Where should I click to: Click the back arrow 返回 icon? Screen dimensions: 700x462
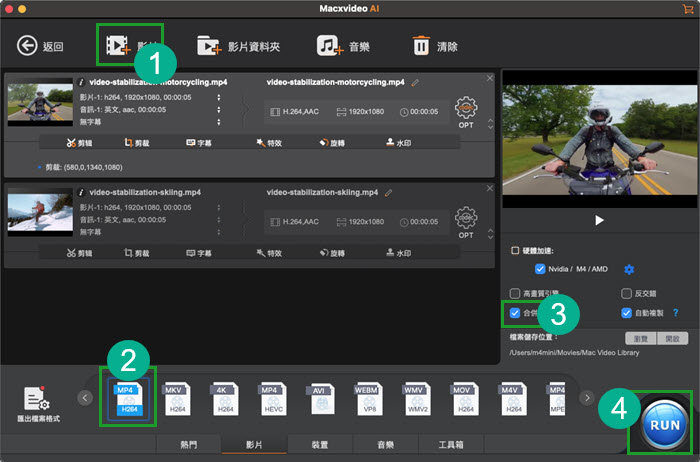[27, 46]
